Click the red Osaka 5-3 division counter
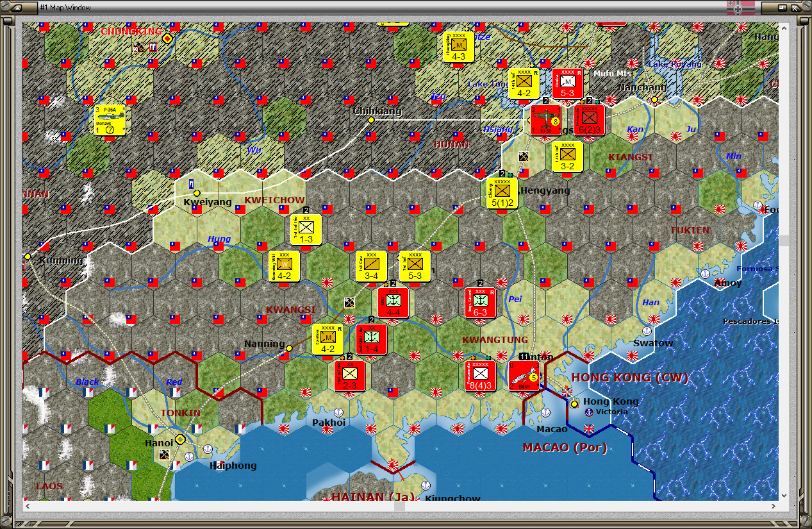 (x=567, y=84)
